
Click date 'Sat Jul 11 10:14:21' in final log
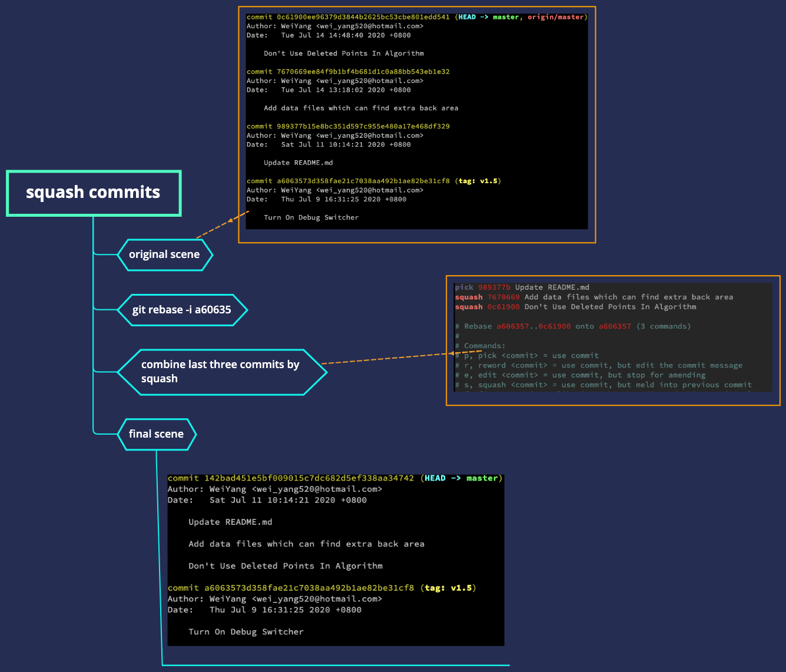[288, 501]
